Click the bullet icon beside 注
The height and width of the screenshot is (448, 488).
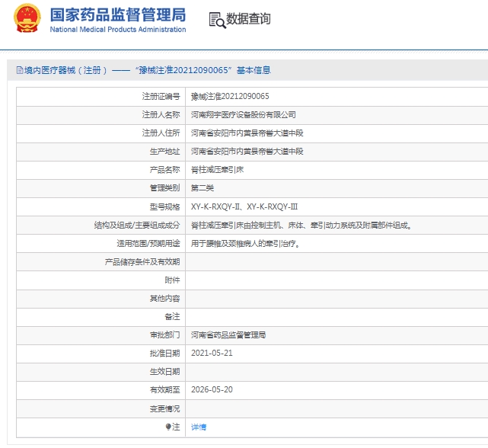click(168, 427)
